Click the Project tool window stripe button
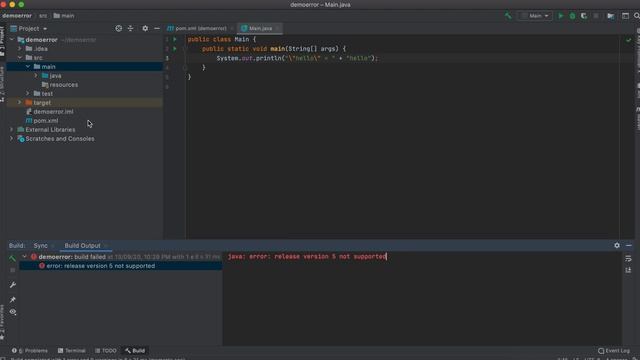 tap(2, 41)
